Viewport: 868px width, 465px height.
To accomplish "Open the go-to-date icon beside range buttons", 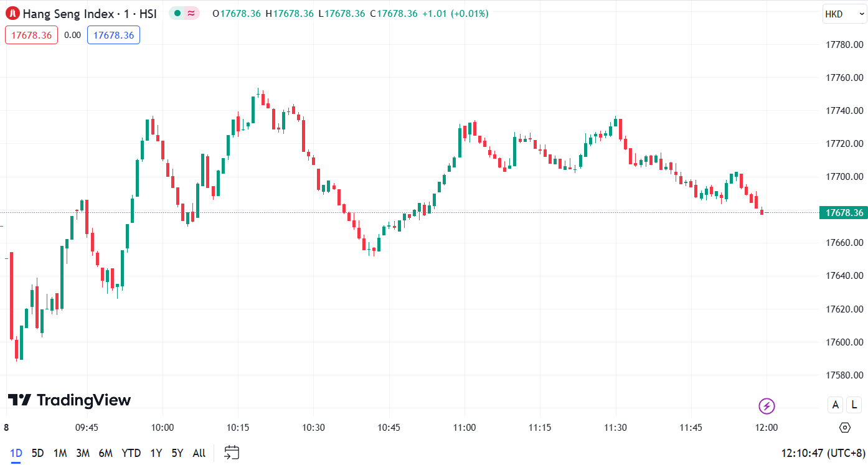I will coord(232,453).
